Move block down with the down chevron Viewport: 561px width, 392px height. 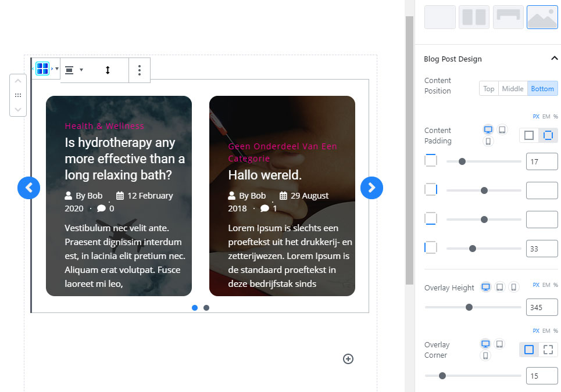point(18,109)
